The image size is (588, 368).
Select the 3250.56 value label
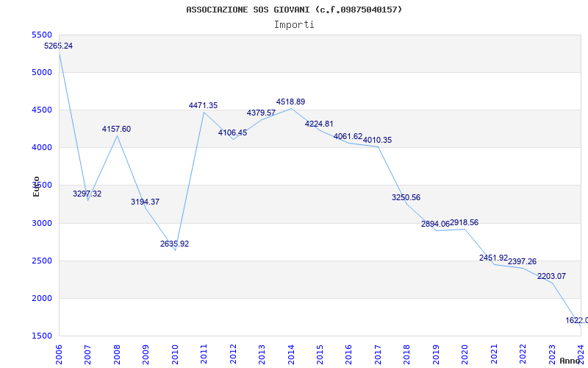coord(406,197)
